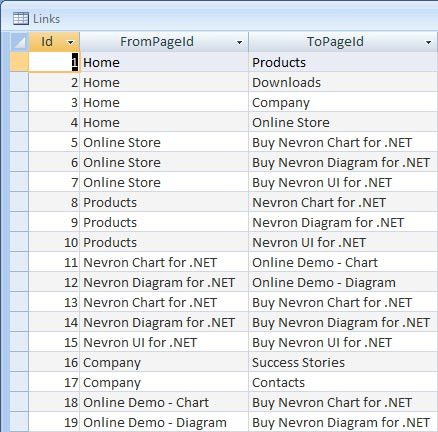Click the Downloads cell
The height and width of the screenshot is (432, 438).
tap(343, 82)
